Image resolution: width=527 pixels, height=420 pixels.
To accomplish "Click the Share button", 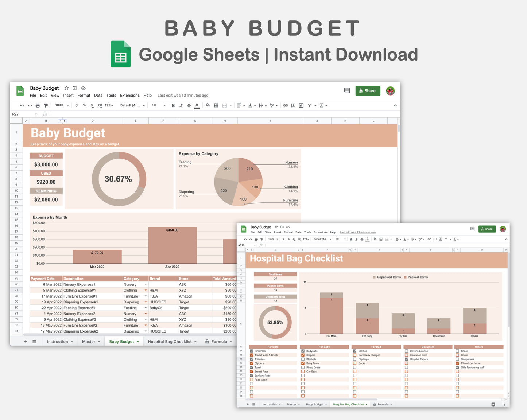I will point(368,91).
